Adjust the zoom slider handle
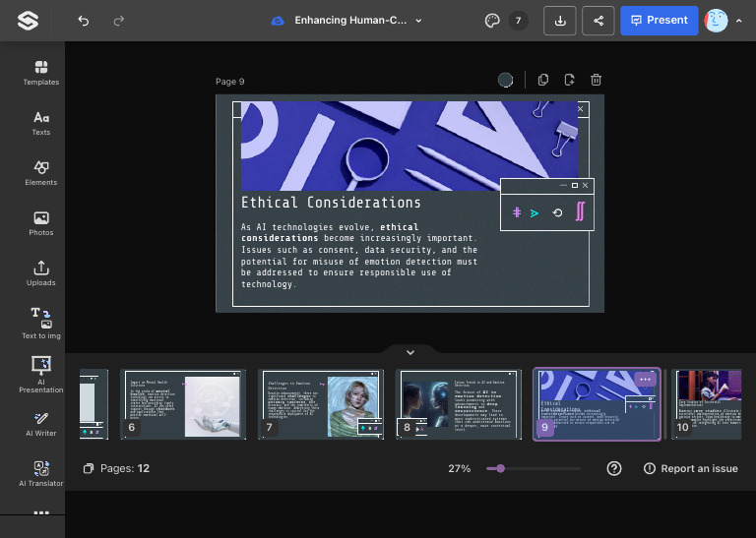 click(x=500, y=468)
